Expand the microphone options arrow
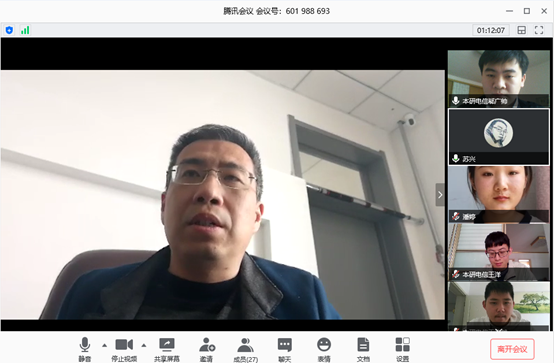Viewport: 554px width, 363px height. pyautogui.click(x=104, y=345)
